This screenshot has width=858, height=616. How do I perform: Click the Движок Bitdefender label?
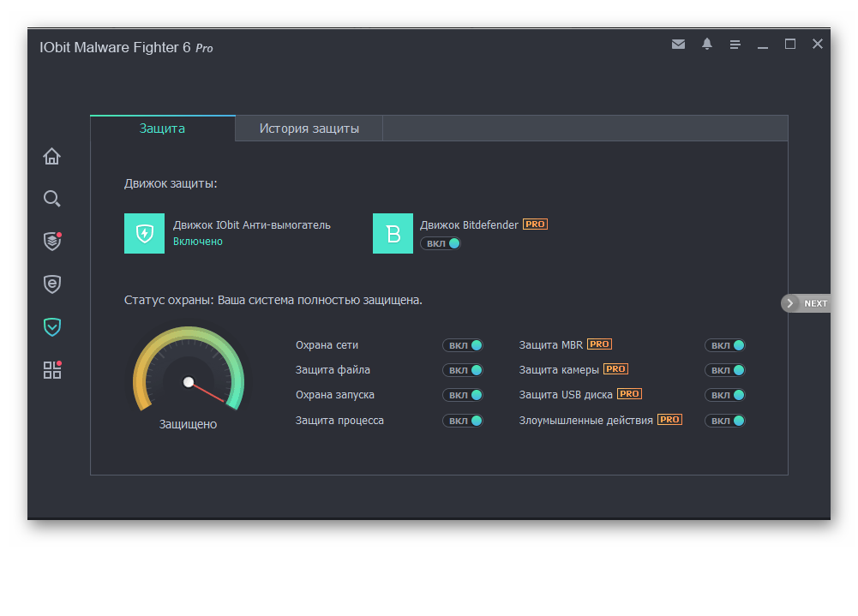469,224
